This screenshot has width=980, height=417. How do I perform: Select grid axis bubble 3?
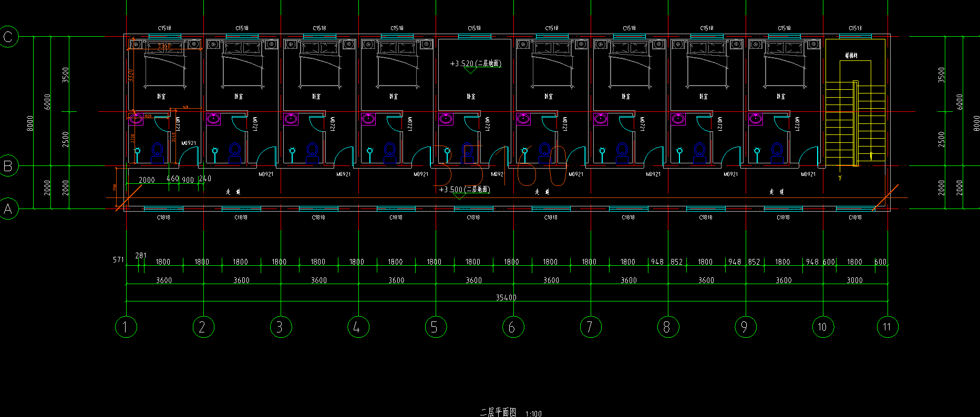pyautogui.click(x=281, y=327)
